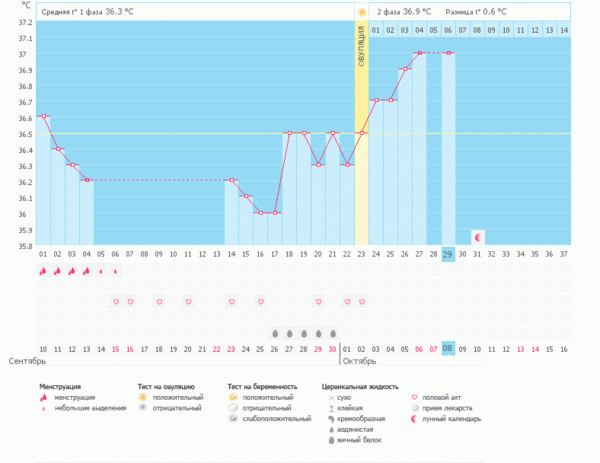Viewport: 600px width, 463px height.
Task: Click the light discharge icon on cycle day 06
Action: coord(115,271)
